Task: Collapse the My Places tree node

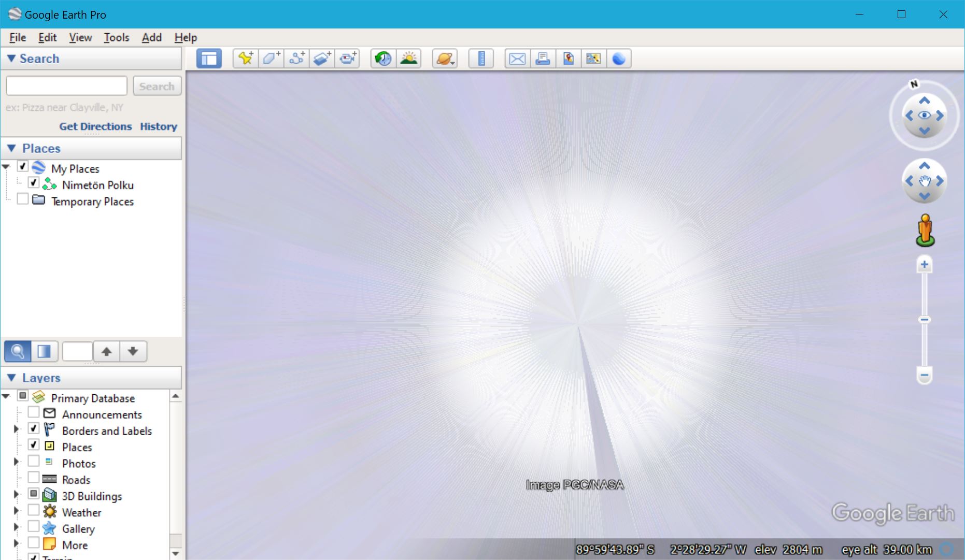Action: 6,167
